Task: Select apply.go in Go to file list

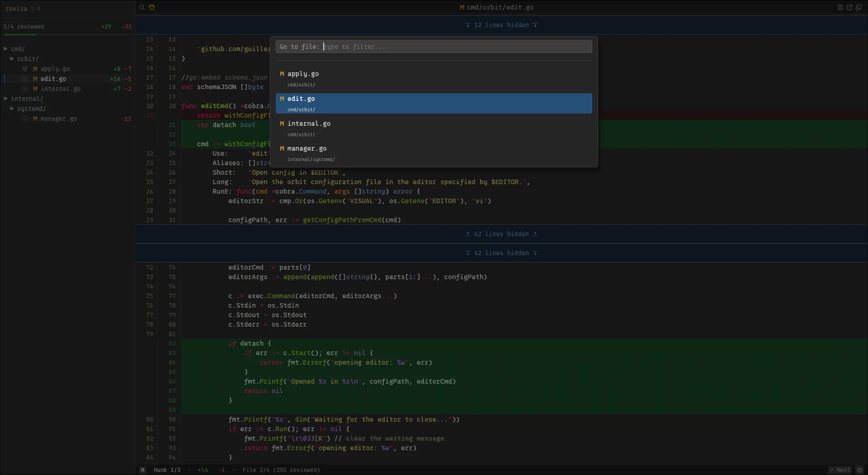Action: tap(434, 79)
